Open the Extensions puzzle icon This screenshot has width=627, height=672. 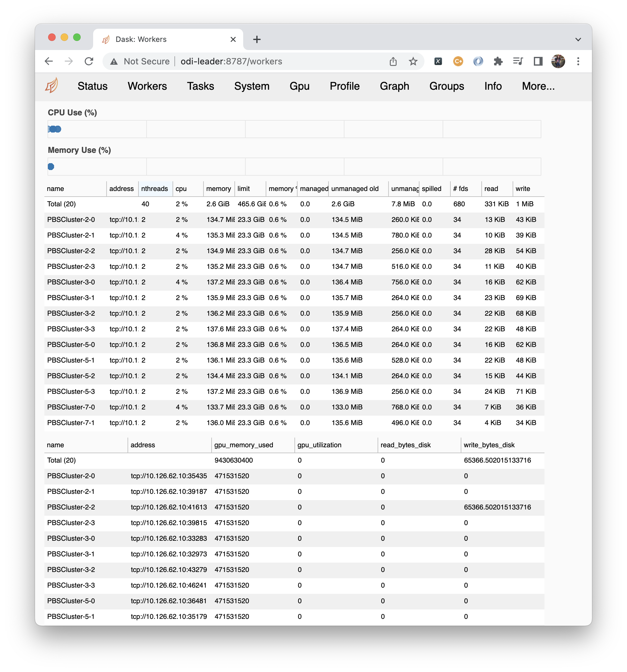498,61
